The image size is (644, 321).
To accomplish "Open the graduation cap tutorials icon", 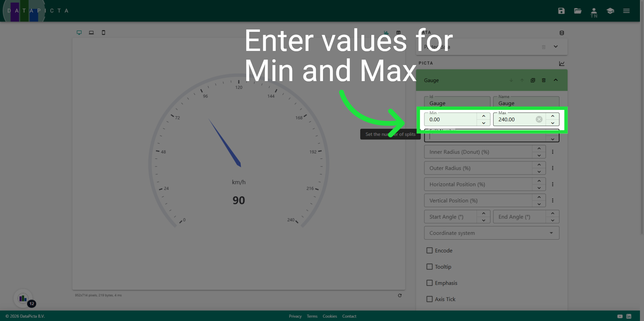I will pos(610,11).
